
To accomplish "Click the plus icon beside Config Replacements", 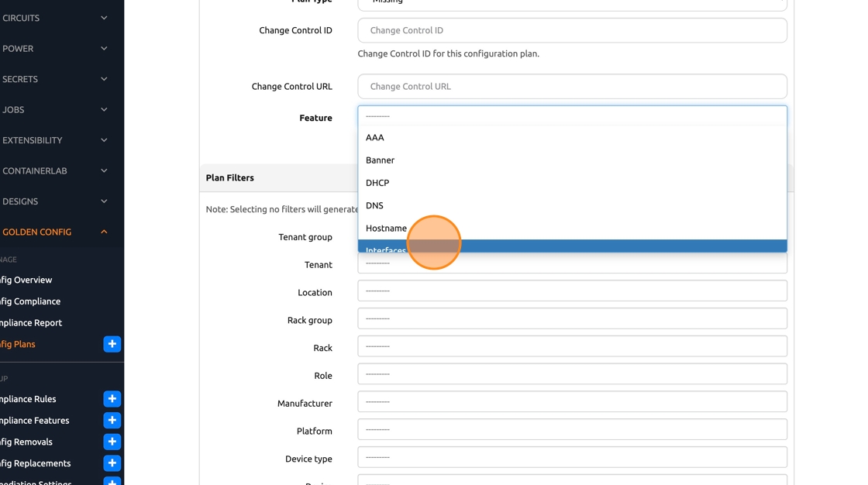I will pos(112,463).
